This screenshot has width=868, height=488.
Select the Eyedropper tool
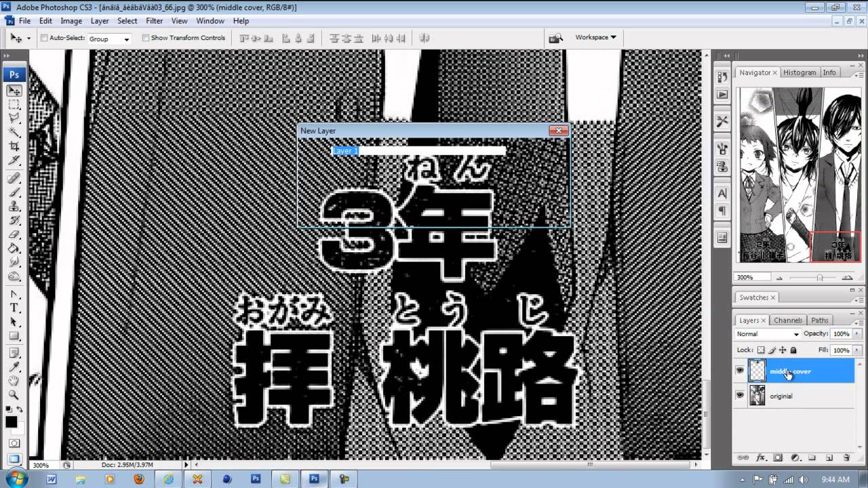14,367
